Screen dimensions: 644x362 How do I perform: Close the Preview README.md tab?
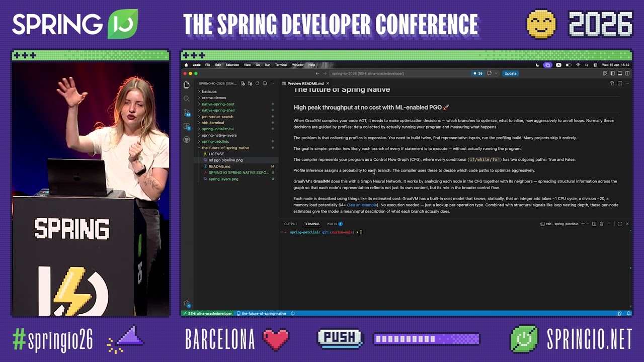[328, 83]
